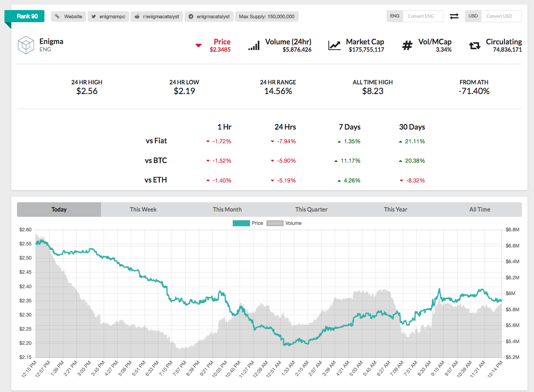Click the 4.26% seven-day ETH change
The width and height of the screenshot is (534, 392).
click(352, 181)
